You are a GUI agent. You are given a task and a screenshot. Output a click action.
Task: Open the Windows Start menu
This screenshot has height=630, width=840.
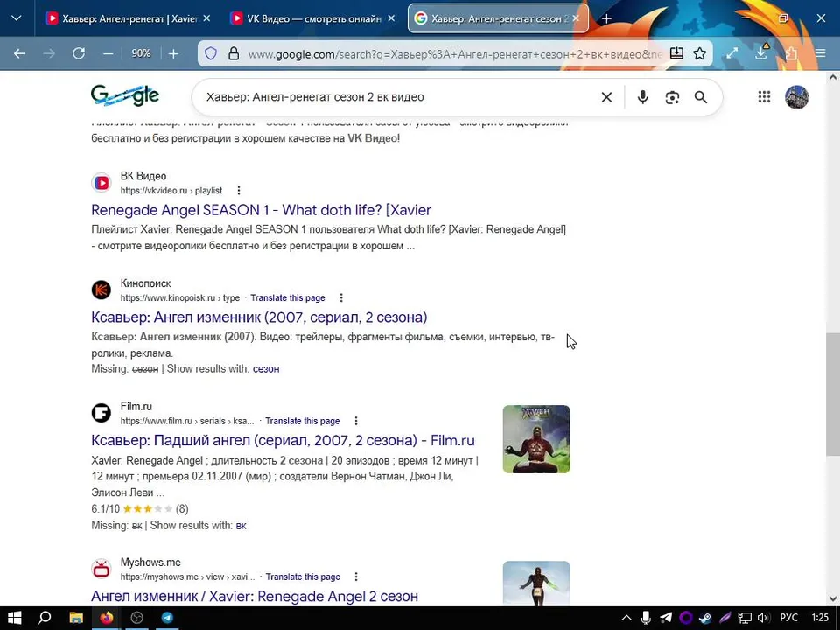[x=15, y=618]
